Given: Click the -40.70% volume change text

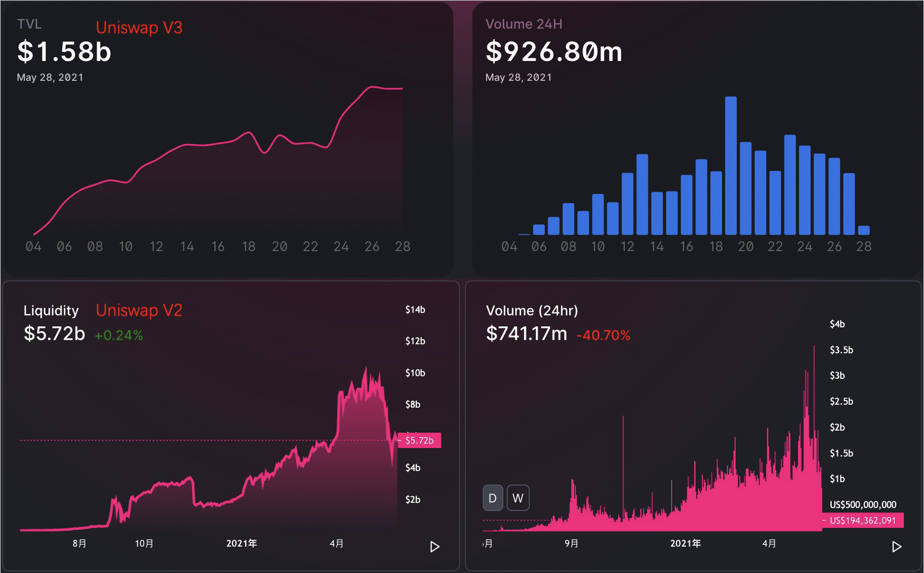Looking at the screenshot, I should pyautogui.click(x=603, y=336).
